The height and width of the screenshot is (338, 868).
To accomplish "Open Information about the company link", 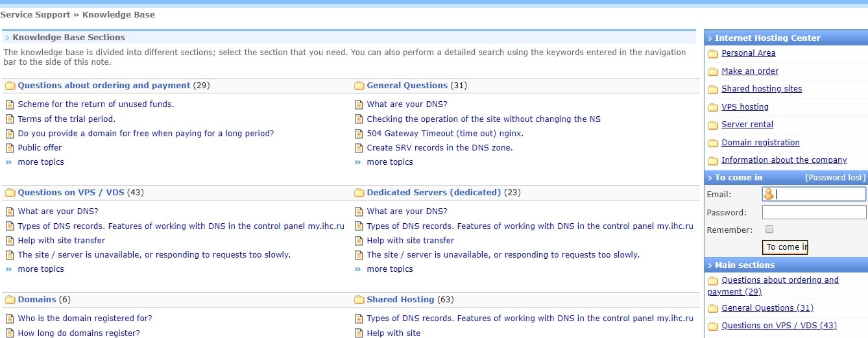I will pos(784,160).
